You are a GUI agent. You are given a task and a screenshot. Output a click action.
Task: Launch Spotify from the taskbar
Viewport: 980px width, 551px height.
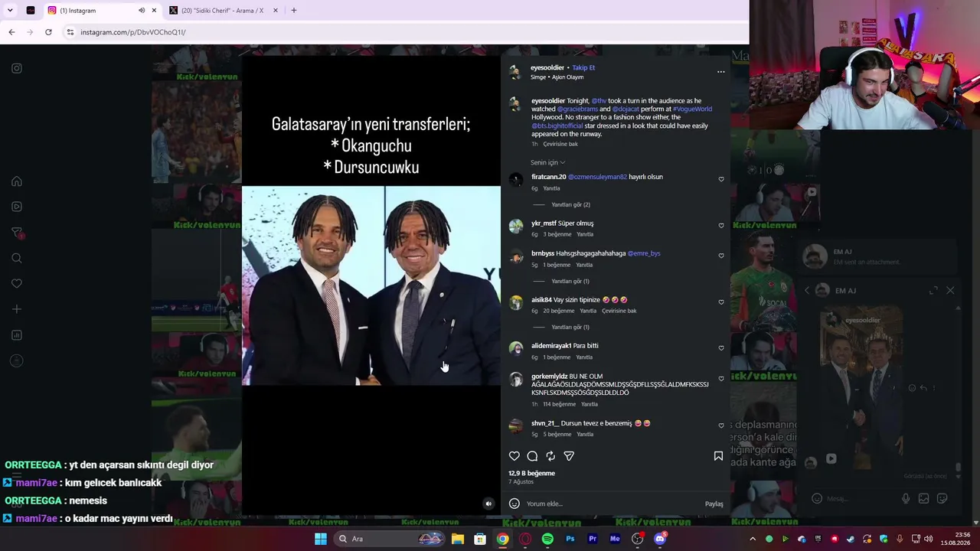pyautogui.click(x=547, y=539)
